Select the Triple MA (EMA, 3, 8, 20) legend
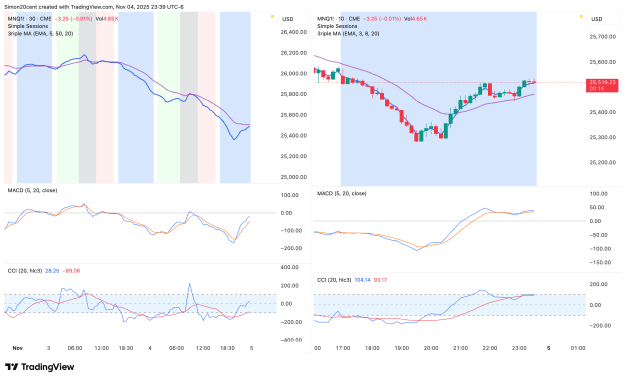Viewport: 625px width, 380px height. tap(348, 34)
